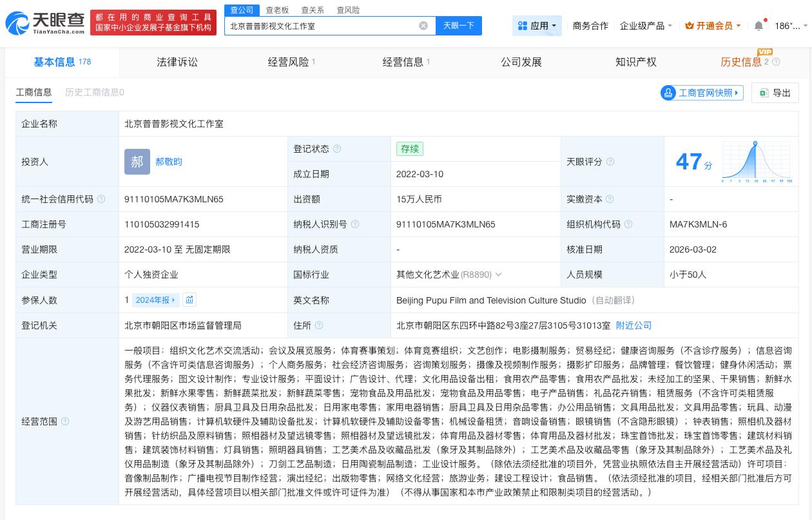The image size is (812, 520).
Task: Switch to the 查老板 search tab
Action: (x=277, y=10)
